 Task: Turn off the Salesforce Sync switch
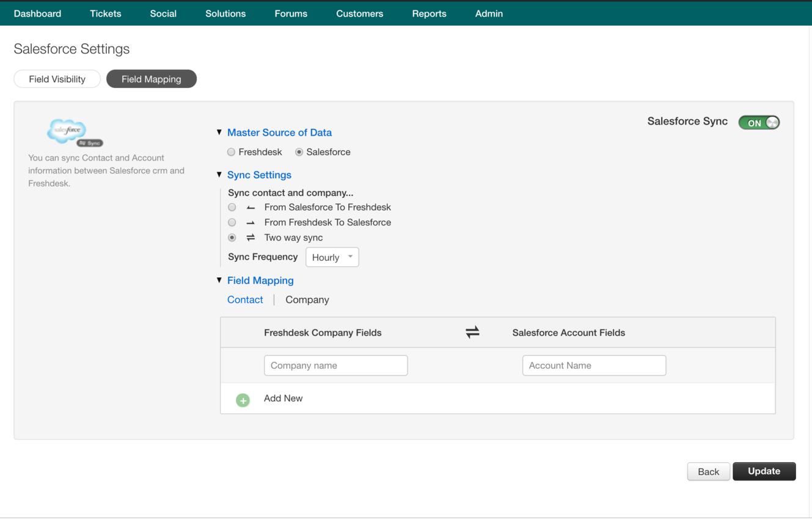[758, 122]
